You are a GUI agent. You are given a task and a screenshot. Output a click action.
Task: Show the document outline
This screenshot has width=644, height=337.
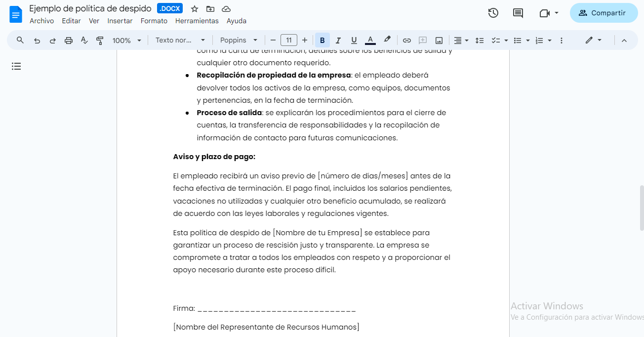[16, 66]
